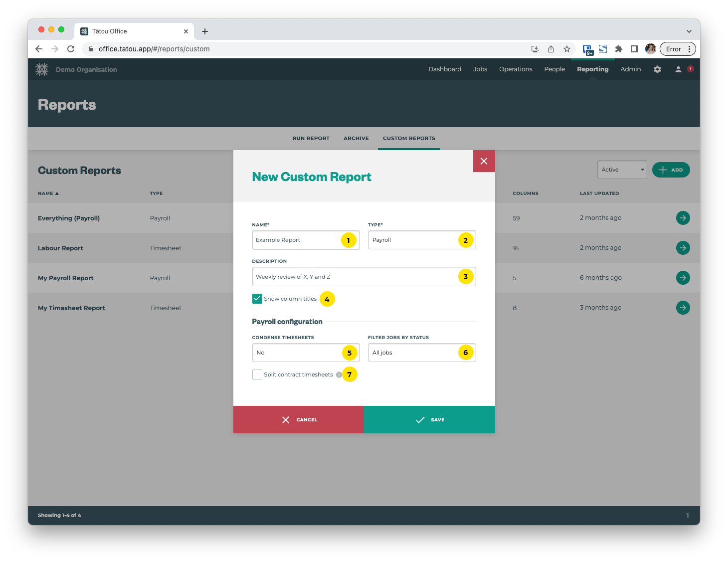
Task: Open the settings gear in the navigation bar
Action: [x=657, y=69]
